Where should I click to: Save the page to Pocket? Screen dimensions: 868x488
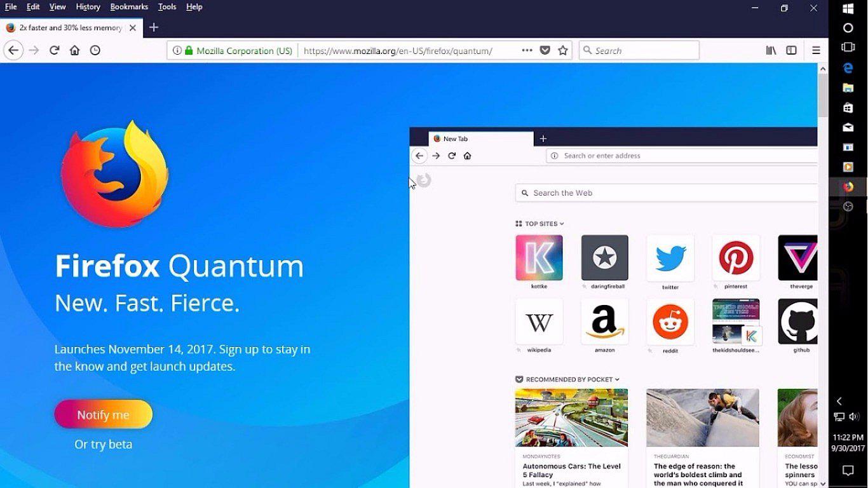545,50
